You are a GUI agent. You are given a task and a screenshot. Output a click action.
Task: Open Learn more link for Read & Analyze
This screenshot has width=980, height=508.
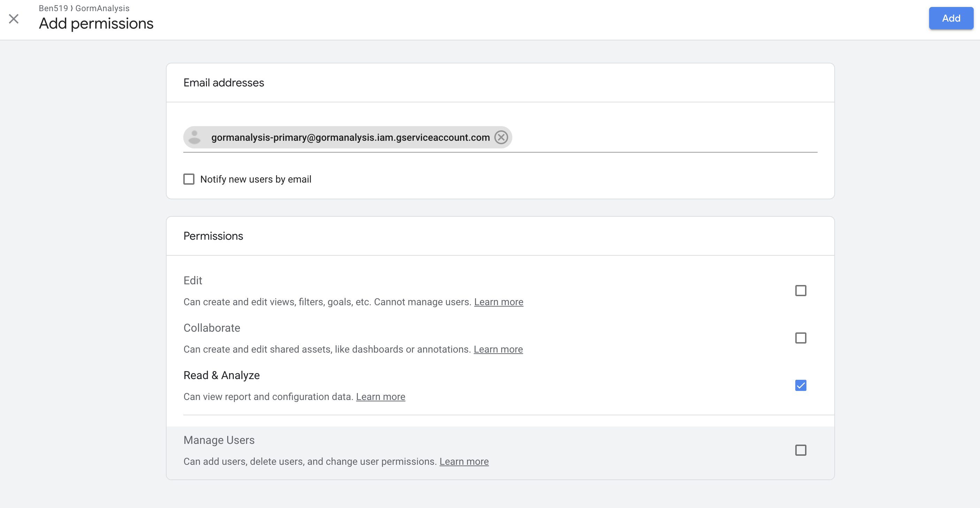click(381, 397)
